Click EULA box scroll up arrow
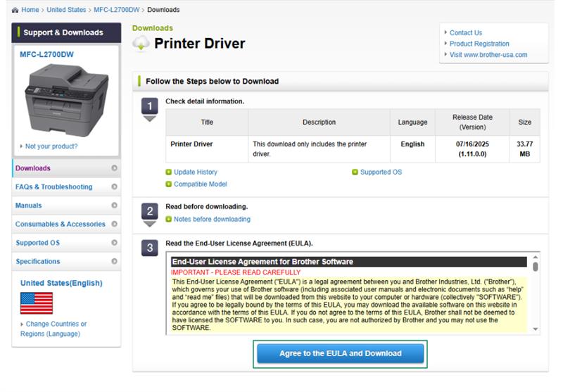Screen dimensions: 563x392 point(536,257)
